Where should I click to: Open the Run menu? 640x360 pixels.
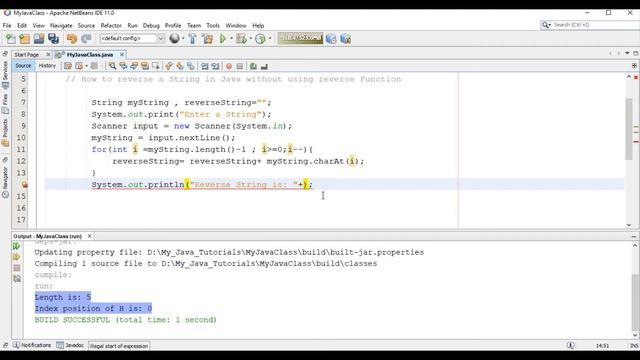click(132, 25)
